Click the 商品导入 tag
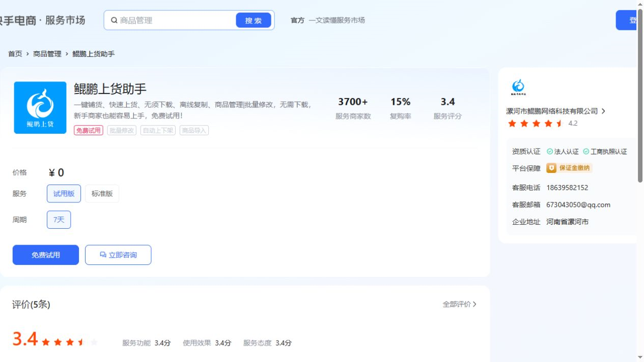 coord(194,130)
